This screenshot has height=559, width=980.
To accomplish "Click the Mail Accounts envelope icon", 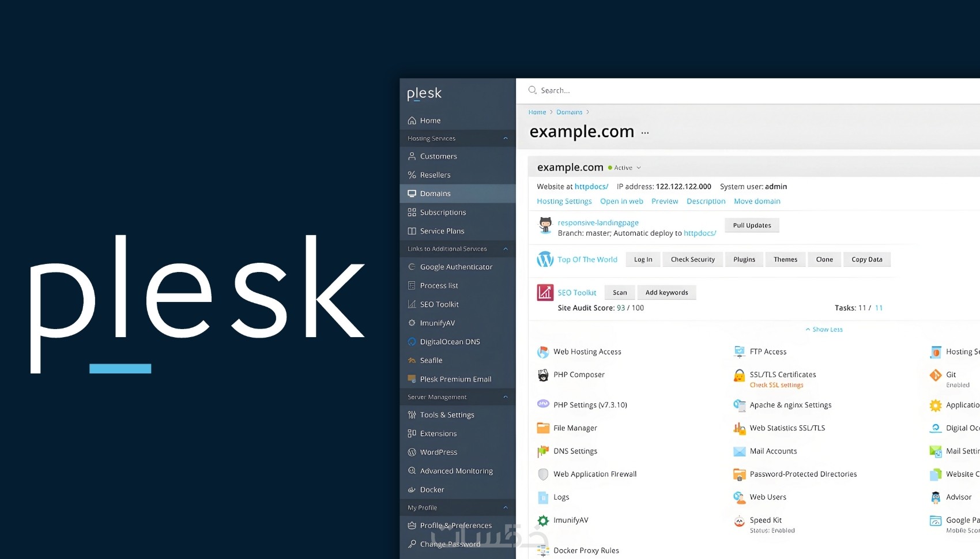I will [x=739, y=451].
